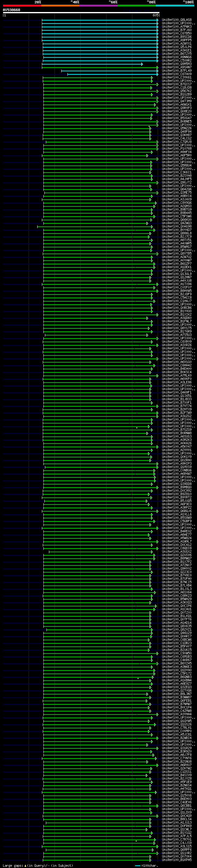
Task: Open hit UniRef100_C6TB50
Action: [x=177, y=33]
